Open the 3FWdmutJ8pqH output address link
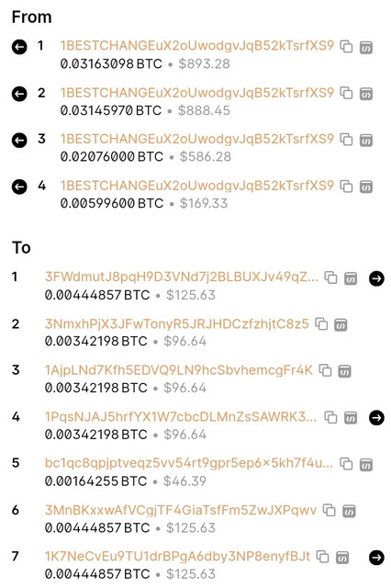This screenshot has height=588, width=391. click(181, 277)
